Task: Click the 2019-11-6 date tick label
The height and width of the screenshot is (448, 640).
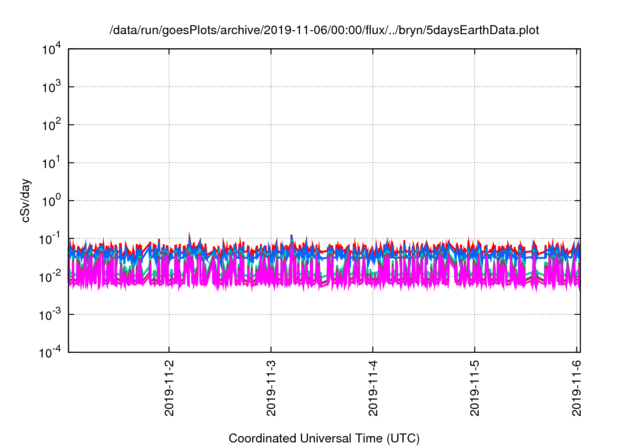Action: coord(576,388)
